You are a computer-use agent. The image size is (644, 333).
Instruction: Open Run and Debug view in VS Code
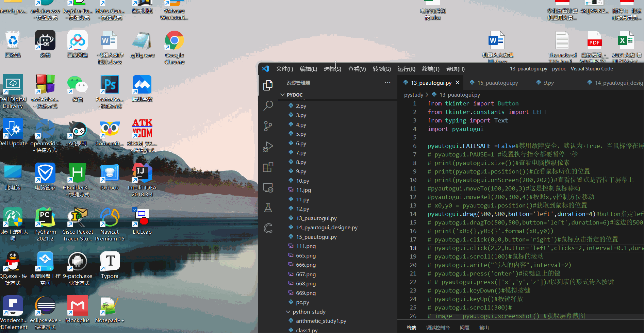tap(268, 147)
